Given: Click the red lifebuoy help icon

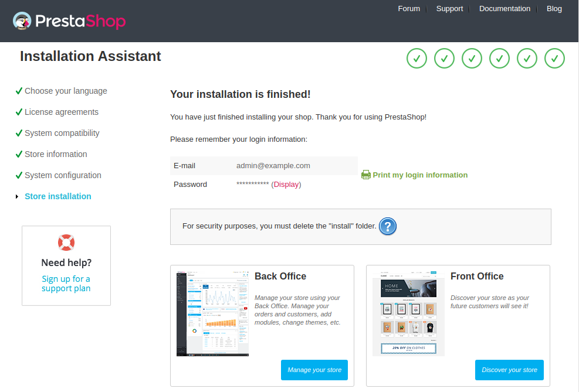Looking at the screenshot, I should [66, 243].
